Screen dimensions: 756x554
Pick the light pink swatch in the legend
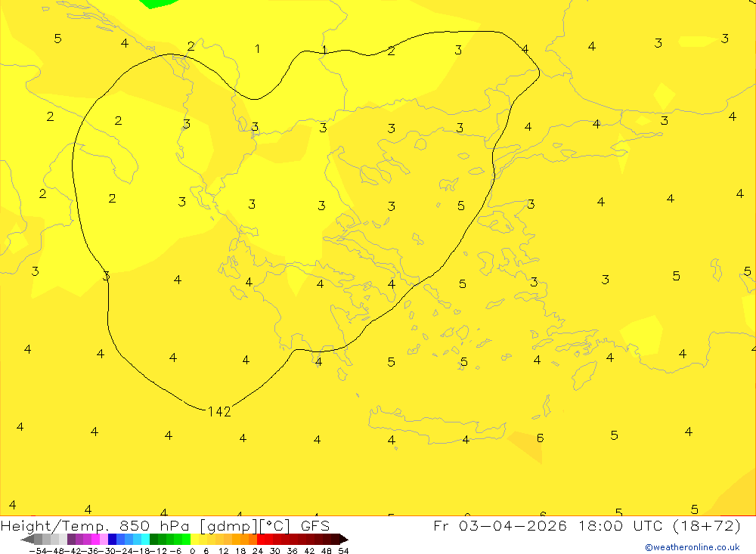pos(104,540)
